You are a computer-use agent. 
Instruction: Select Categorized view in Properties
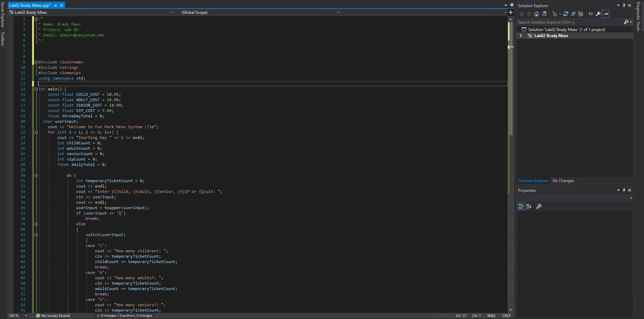pos(521,206)
